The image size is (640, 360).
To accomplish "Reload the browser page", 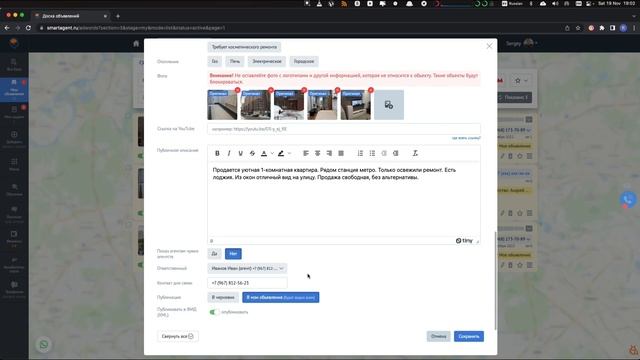I will [28, 28].
